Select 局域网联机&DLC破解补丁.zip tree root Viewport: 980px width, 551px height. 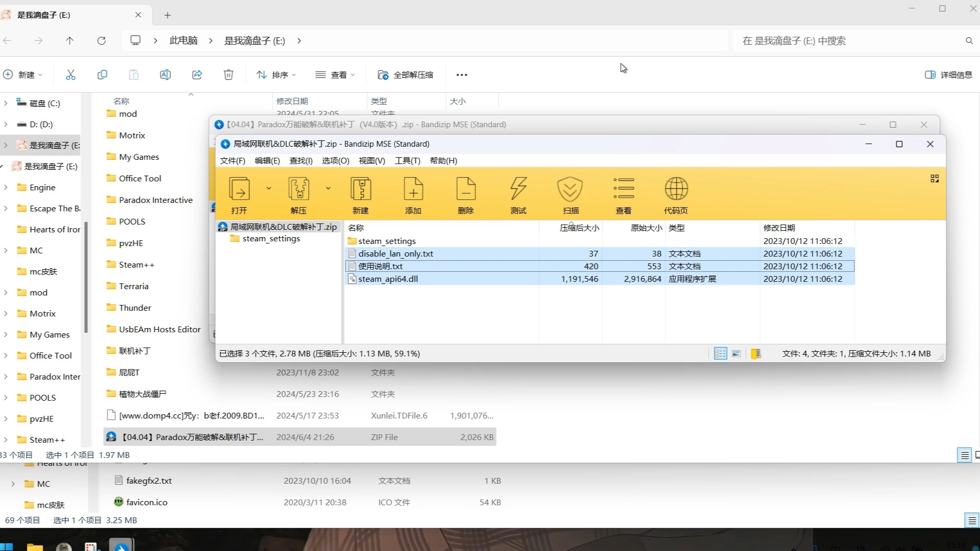coord(278,227)
